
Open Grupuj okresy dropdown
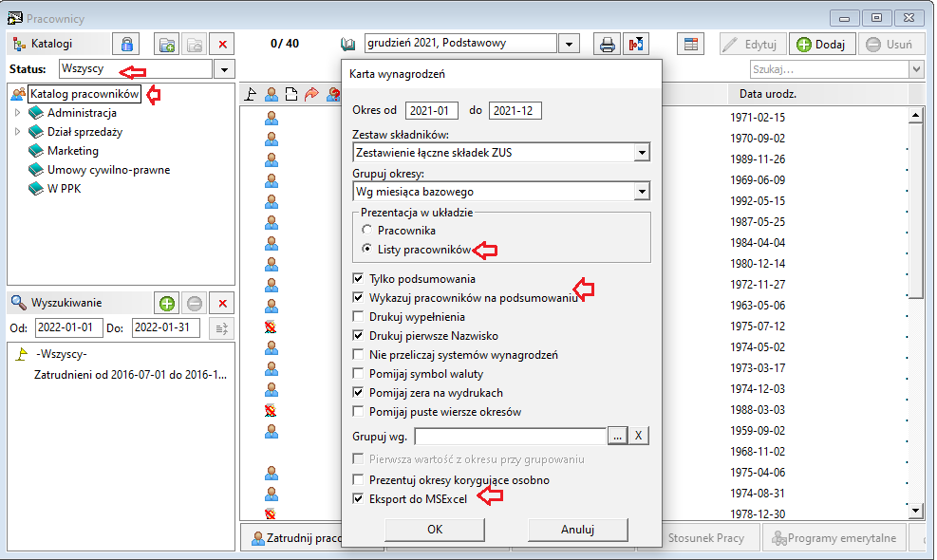point(642,192)
